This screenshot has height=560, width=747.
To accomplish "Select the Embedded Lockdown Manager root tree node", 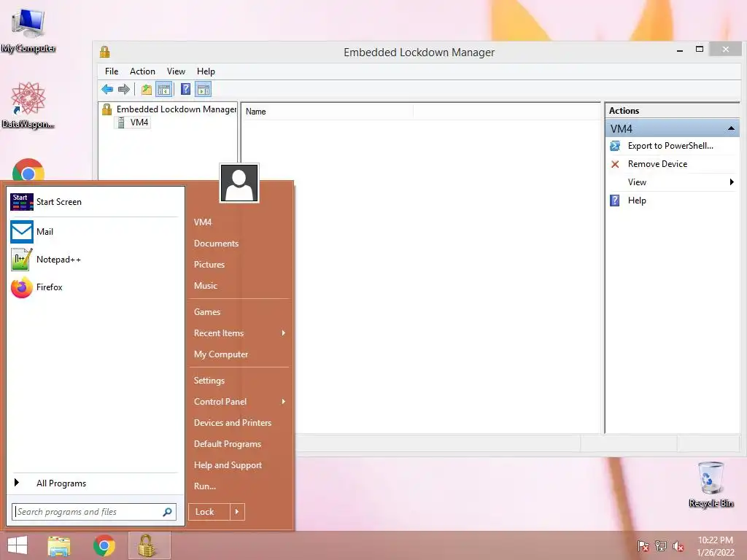I will pos(177,109).
